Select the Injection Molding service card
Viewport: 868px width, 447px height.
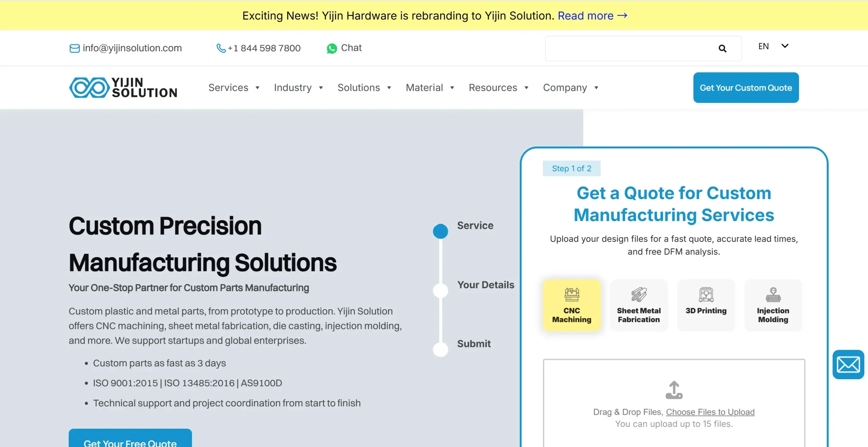pos(773,305)
